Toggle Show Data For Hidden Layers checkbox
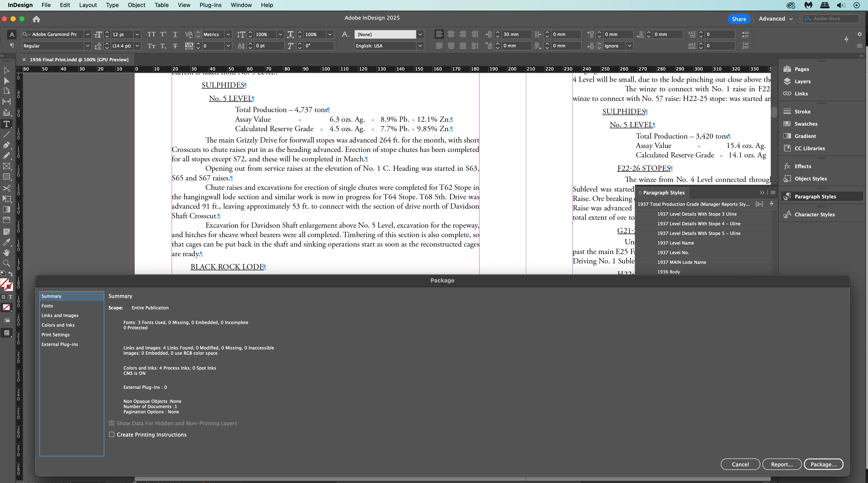This screenshot has width=868, height=483. 111,423
